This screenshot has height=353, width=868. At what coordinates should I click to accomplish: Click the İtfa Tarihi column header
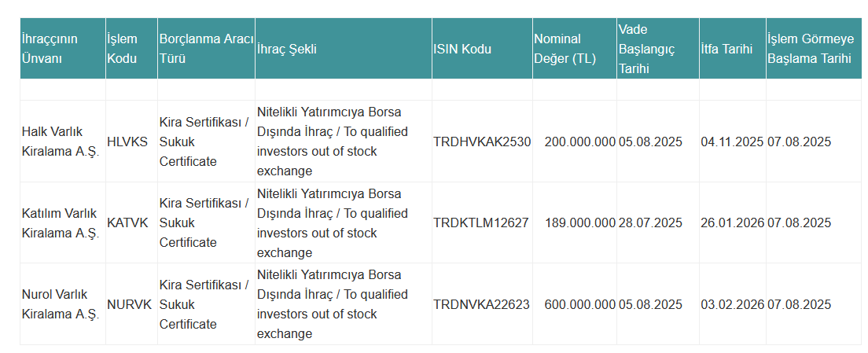point(733,49)
